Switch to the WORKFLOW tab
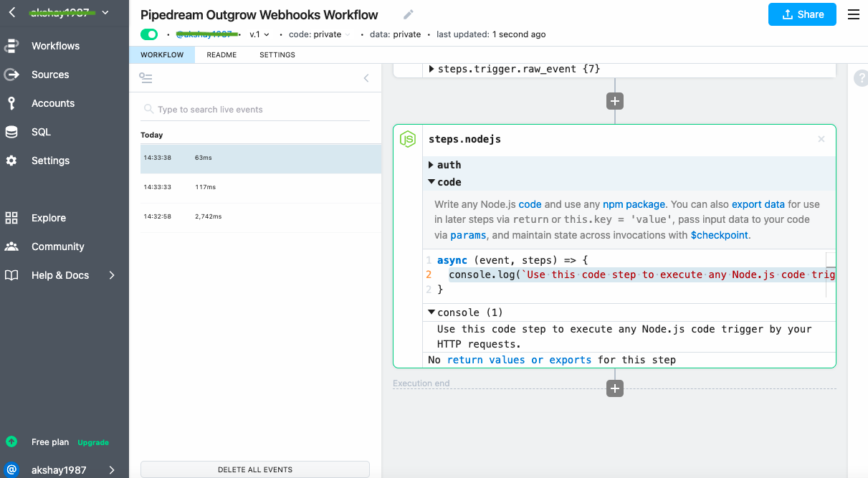This screenshot has width=868, height=478. [162, 54]
